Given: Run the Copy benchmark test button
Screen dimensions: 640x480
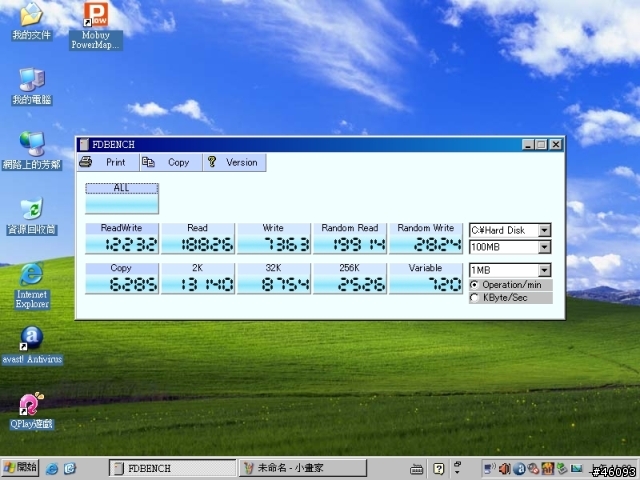Looking at the screenshot, I should [122, 278].
